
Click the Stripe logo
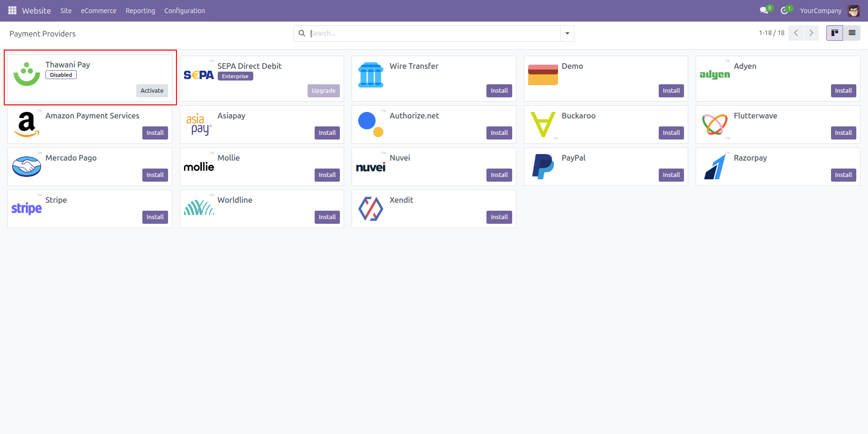(27, 208)
